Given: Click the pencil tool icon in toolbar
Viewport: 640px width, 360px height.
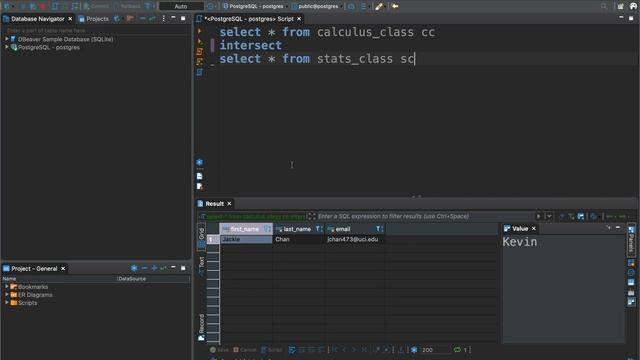Looking at the screenshot, I should [x=379, y=6].
